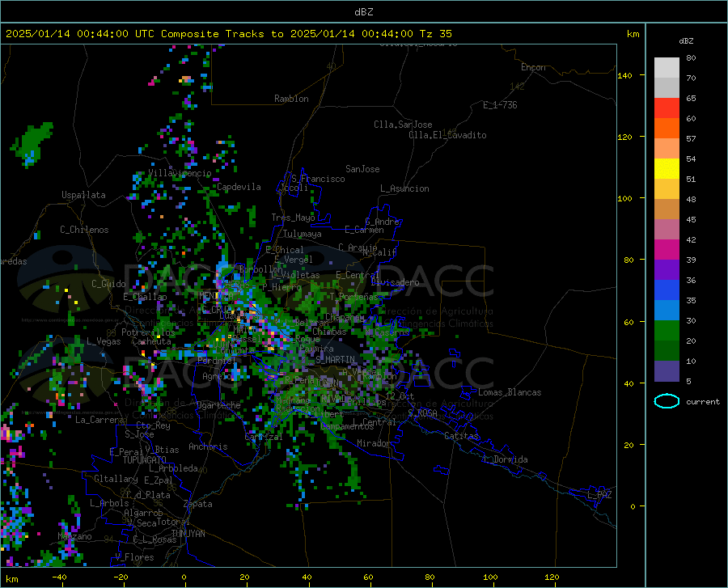Viewport: 728px width, 588px height.
Task: Click the 'Clla.SanJose' map label
Action: (403, 125)
